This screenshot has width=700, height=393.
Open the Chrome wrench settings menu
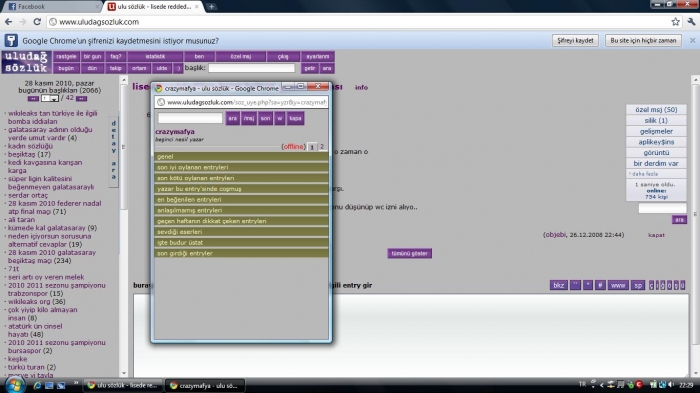pos(691,21)
